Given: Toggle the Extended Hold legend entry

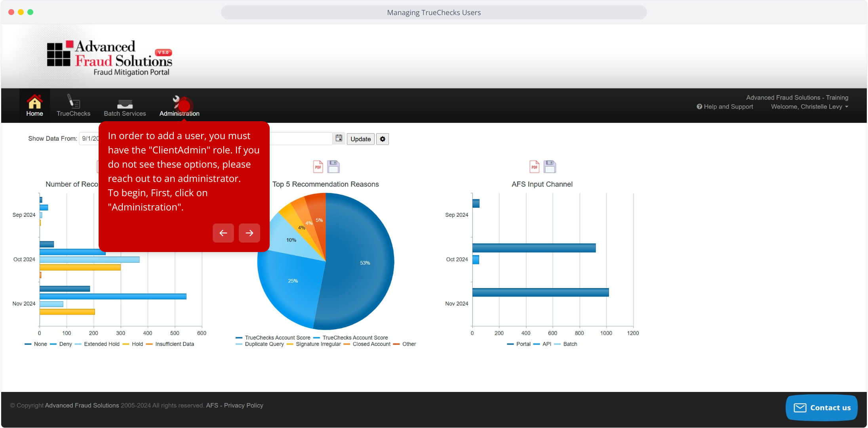Looking at the screenshot, I should (97, 344).
